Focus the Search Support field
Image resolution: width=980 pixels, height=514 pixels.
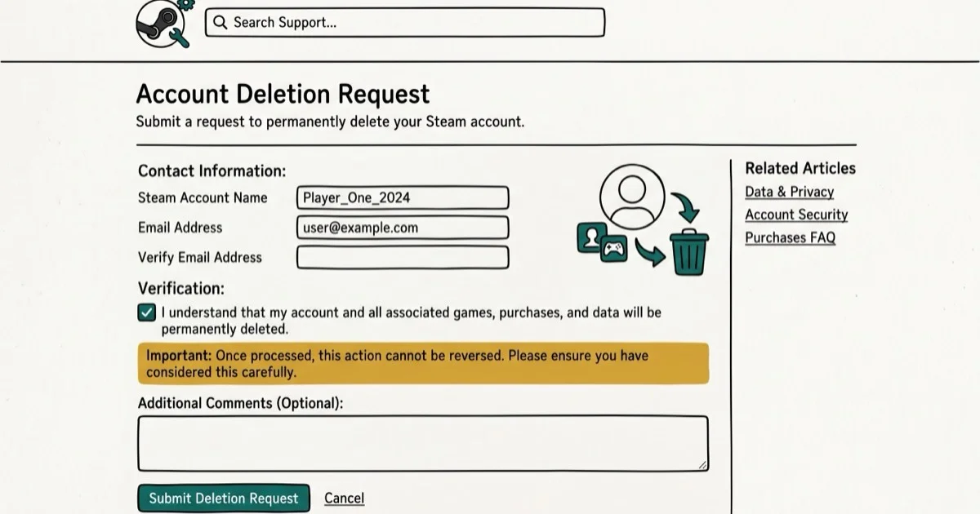click(x=405, y=23)
